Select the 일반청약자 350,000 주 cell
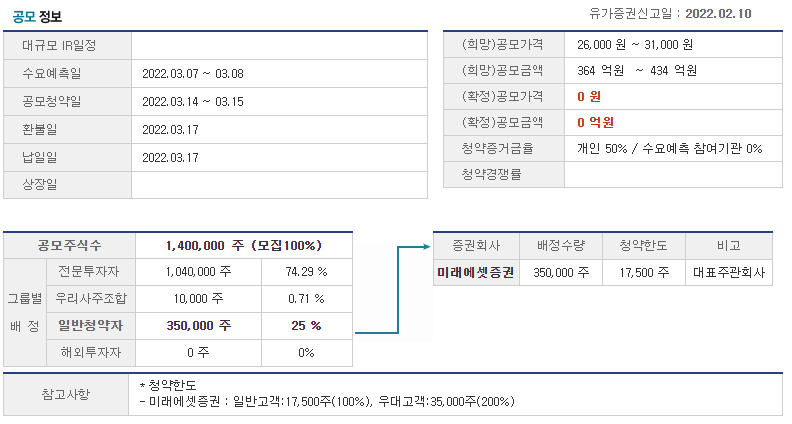Viewport: 792px width, 424px height. click(199, 325)
